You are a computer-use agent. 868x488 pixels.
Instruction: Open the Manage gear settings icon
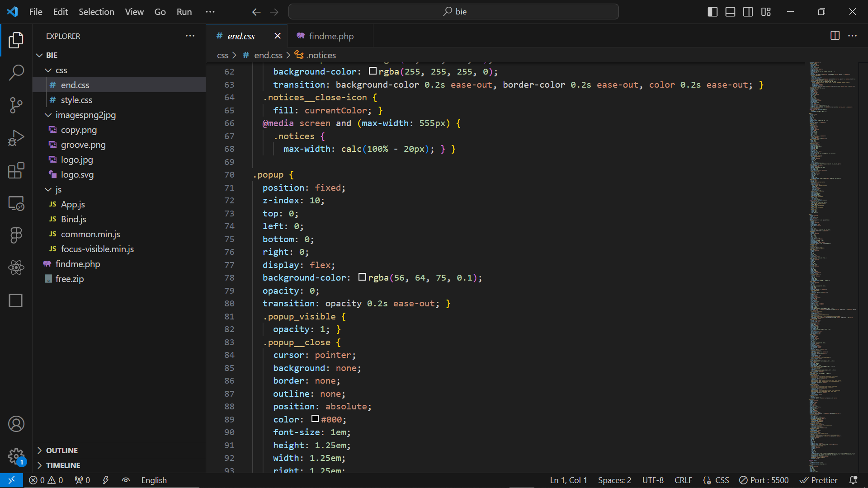click(x=16, y=456)
